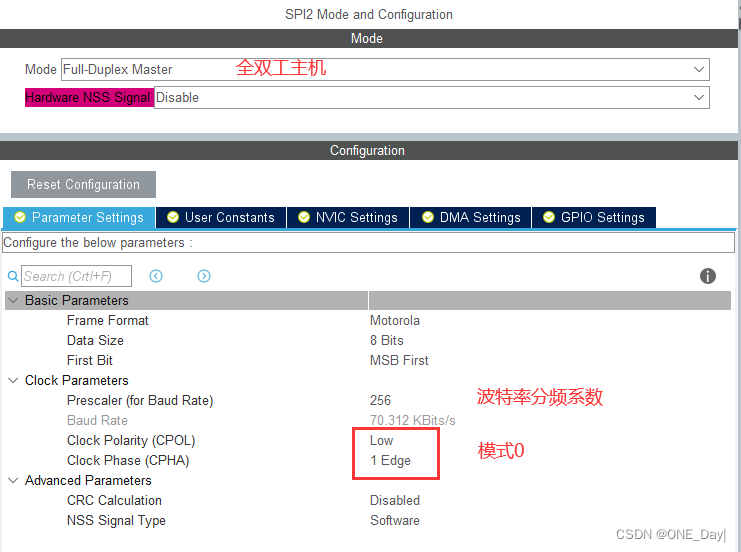The image size is (741, 552).
Task: Collapse the Basic Parameters section
Action: click(13, 301)
